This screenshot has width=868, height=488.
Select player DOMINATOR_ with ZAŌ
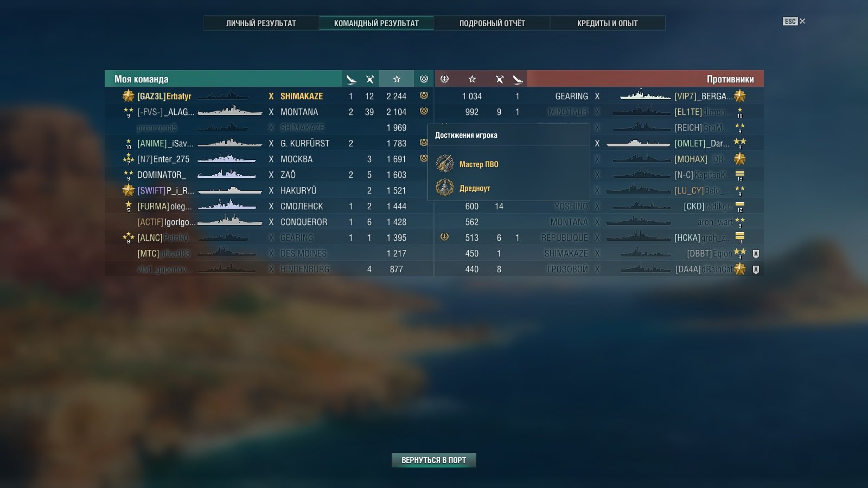point(269,175)
